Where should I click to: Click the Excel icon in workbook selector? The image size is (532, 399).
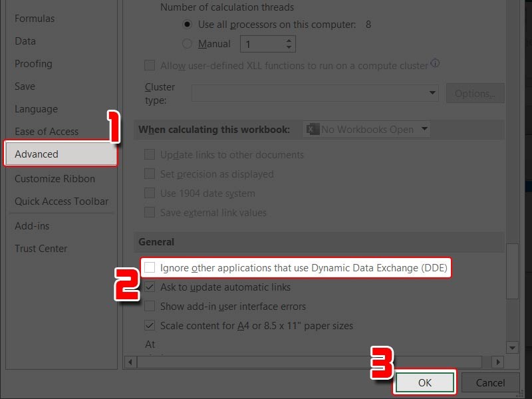313,129
